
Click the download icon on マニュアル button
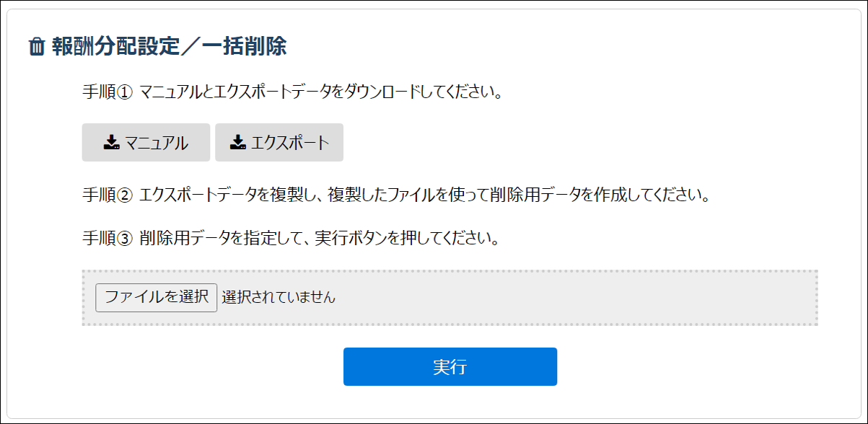[x=110, y=143]
